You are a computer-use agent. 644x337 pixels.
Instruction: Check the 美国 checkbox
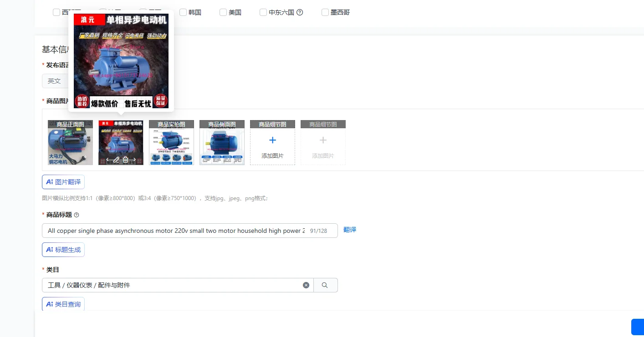click(223, 12)
